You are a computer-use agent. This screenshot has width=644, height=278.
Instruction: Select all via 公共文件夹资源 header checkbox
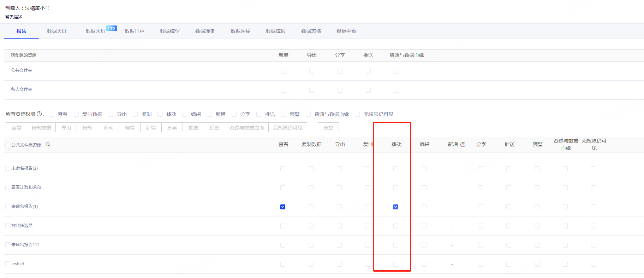pos(8,145)
